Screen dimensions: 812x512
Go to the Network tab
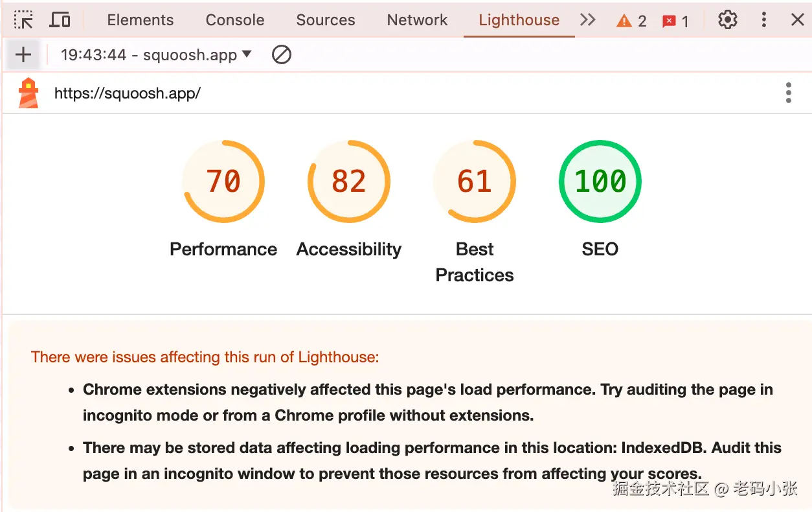pos(417,20)
